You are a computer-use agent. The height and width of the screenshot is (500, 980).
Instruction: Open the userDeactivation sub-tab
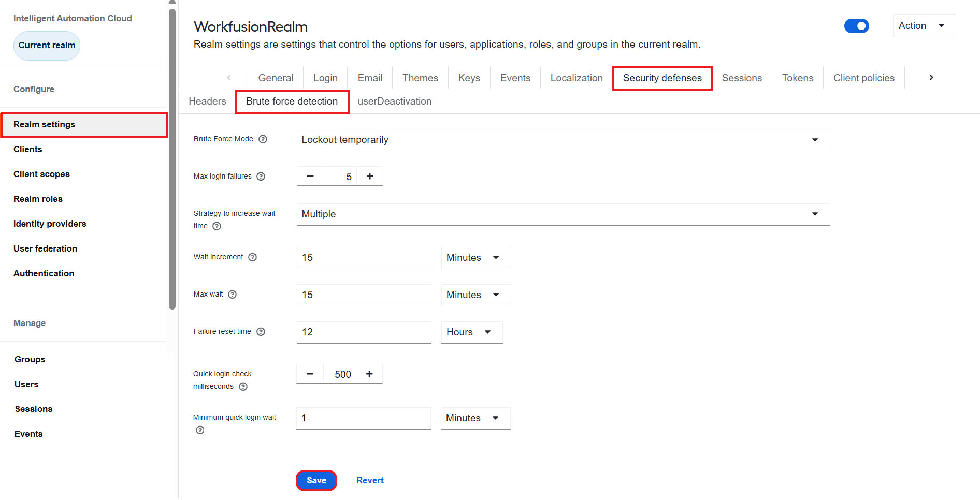[395, 101]
